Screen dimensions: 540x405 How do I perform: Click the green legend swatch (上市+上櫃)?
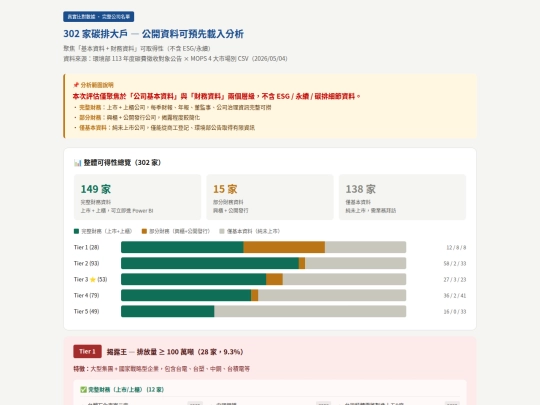76,231
